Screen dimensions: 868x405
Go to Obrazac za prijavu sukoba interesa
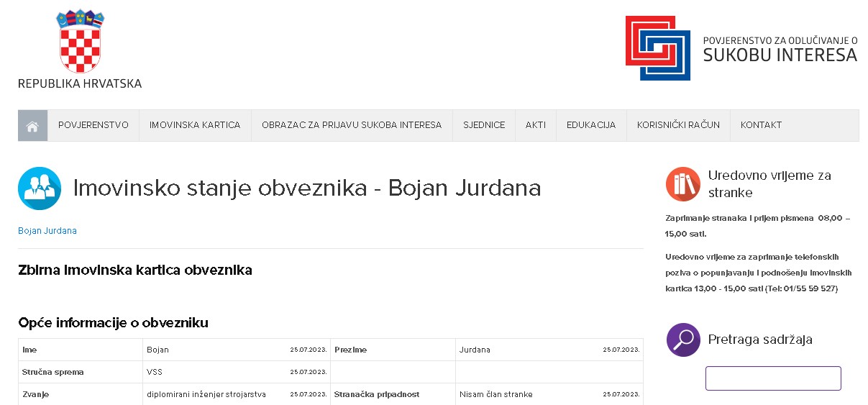352,125
